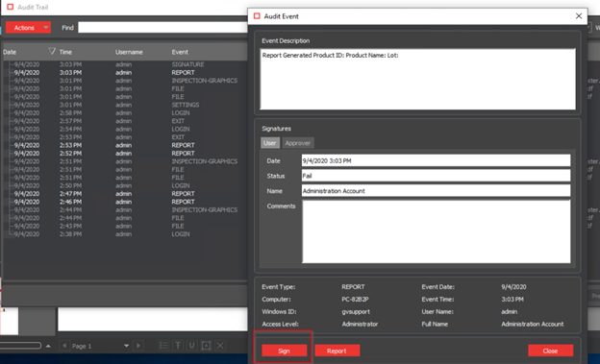Viewport: 600px width, 364px height.
Task: Click the U icon in bottom toolbar
Action: [192, 346]
